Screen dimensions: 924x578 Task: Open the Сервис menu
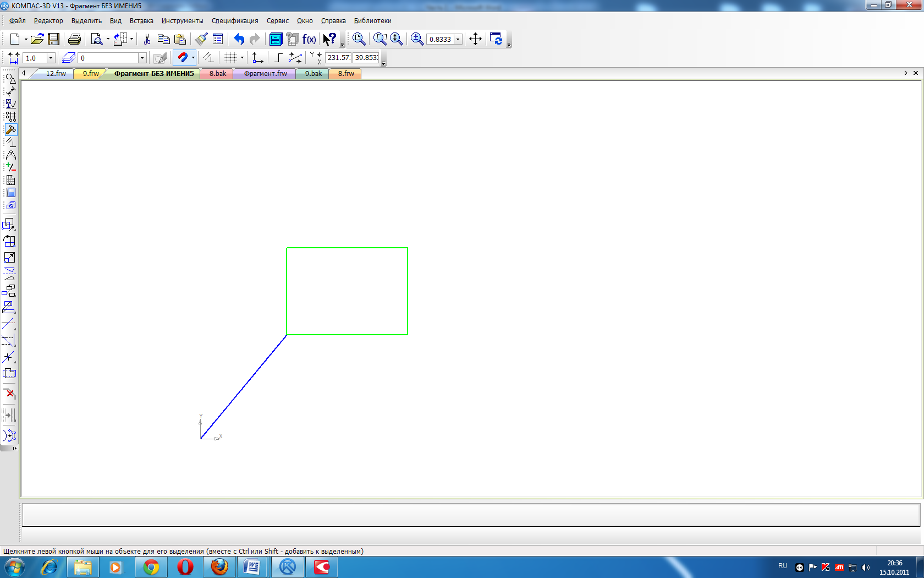(278, 21)
